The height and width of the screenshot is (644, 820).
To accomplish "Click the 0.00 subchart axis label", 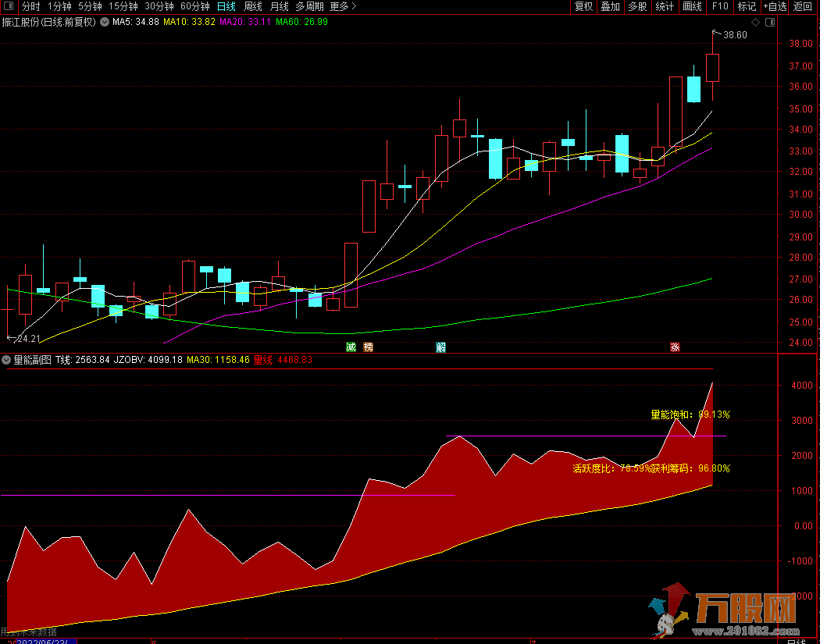I will (x=802, y=526).
